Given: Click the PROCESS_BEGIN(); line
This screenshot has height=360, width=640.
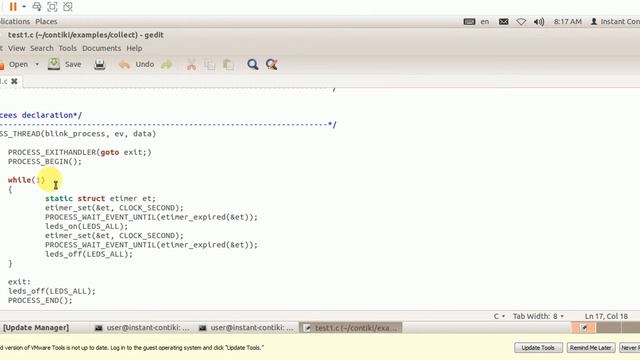Looking at the screenshot, I should click(x=44, y=162).
